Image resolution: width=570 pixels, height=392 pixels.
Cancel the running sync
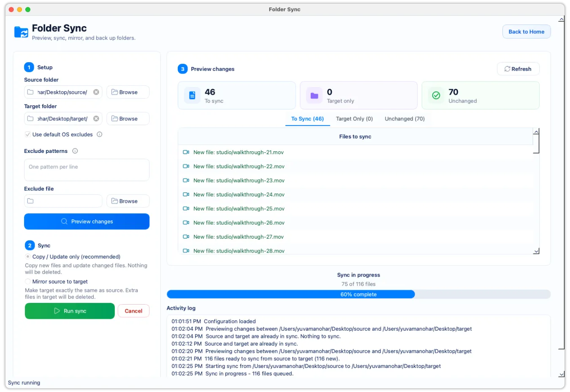point(133,311)
